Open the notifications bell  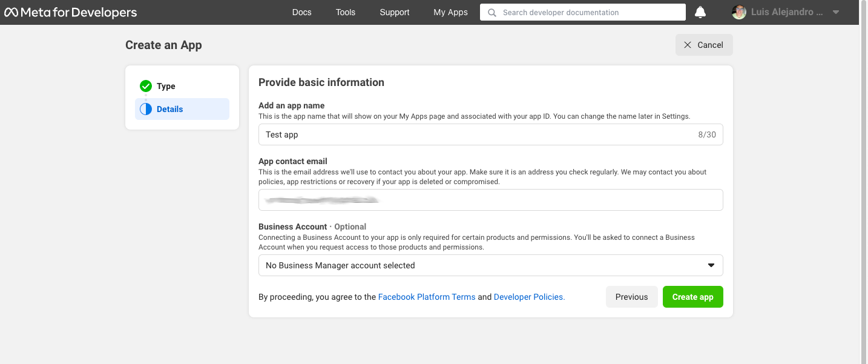[x=700, y=12]
